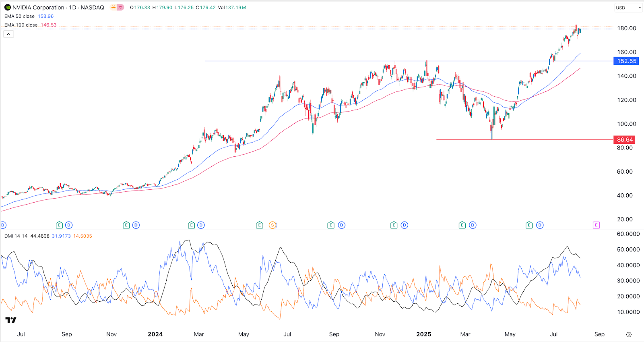Open the November 2023 earnings E marker

pos(126,225)
